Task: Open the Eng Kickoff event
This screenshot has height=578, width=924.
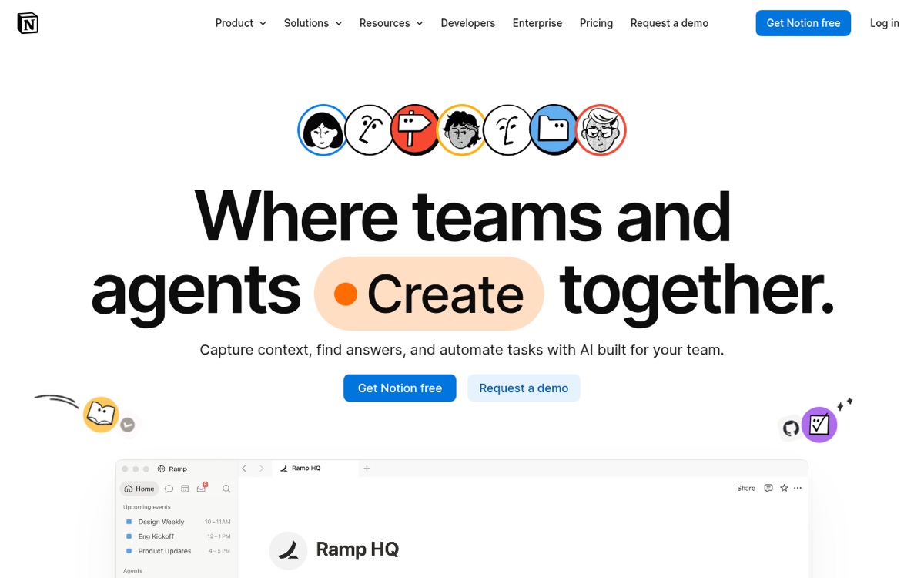Action: 178,536
